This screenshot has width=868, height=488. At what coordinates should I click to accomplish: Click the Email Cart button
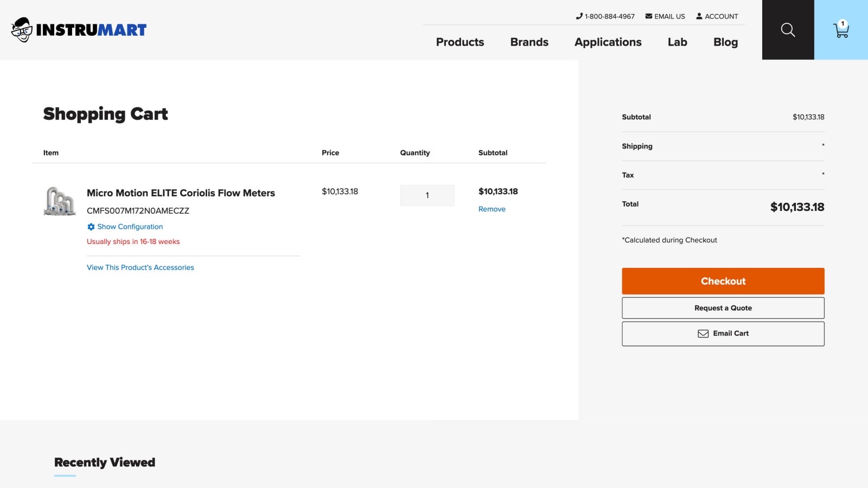point(723,333)
